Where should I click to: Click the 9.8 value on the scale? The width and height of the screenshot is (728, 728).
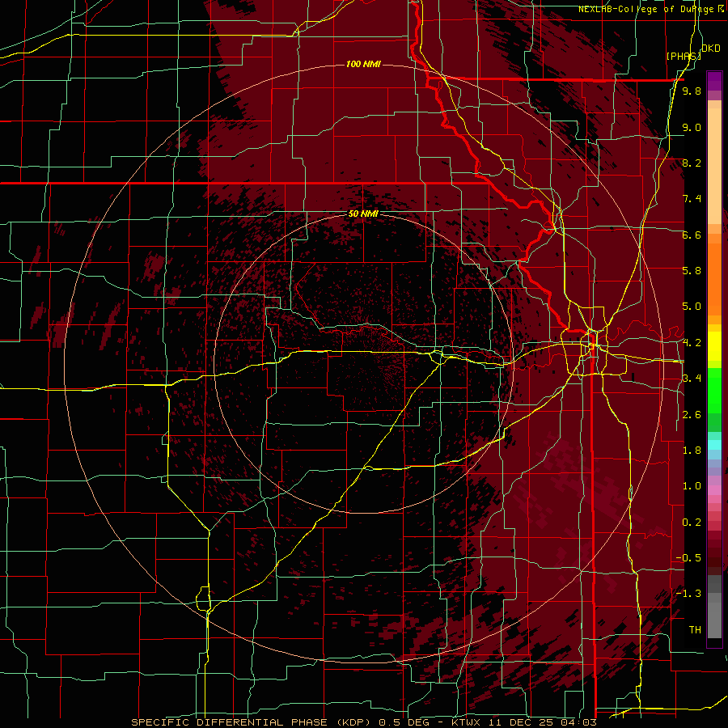click(x=692, y=91)
